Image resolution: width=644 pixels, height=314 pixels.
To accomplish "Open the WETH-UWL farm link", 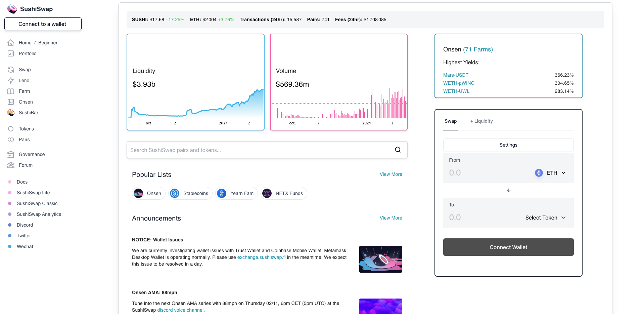I will click(x=456, y=91).
